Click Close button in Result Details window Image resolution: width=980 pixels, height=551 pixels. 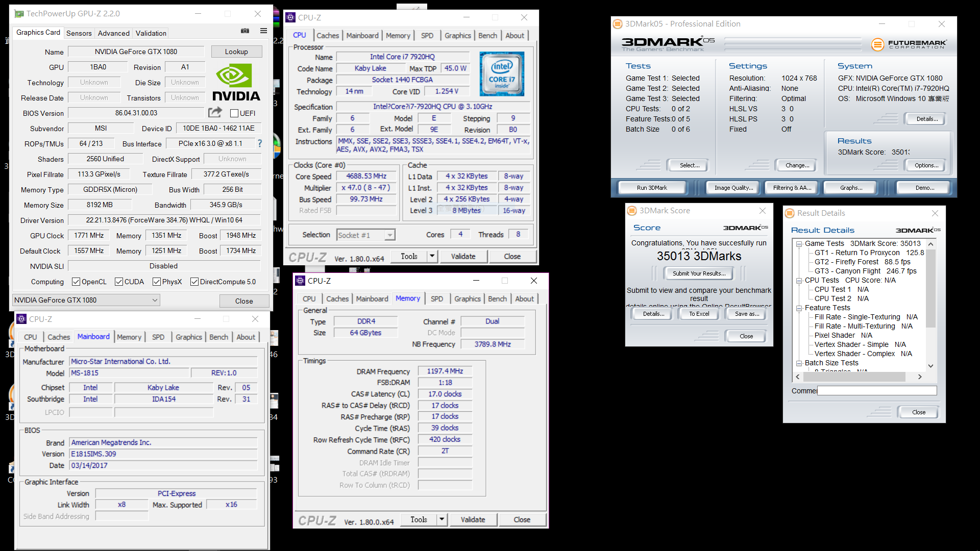tap(918, 412)
